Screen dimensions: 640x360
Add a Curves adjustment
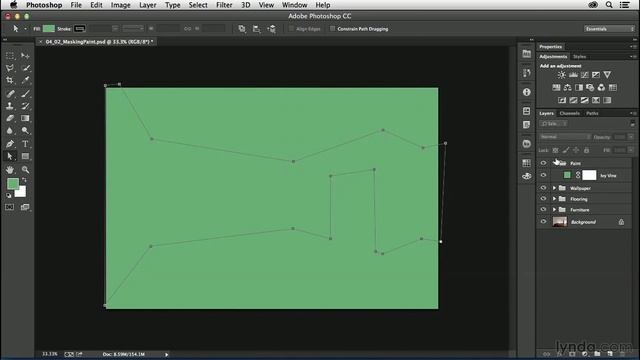tap(584, 75)
